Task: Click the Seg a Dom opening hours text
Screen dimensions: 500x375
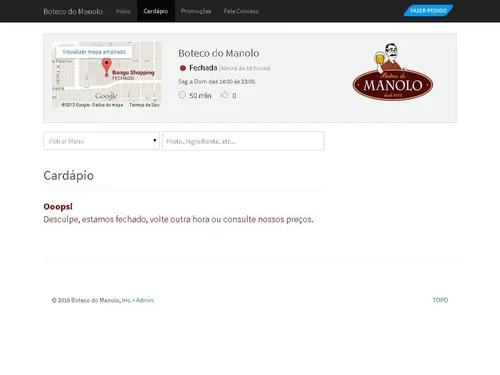Action: pyautogui.click(x=217, y=81)
